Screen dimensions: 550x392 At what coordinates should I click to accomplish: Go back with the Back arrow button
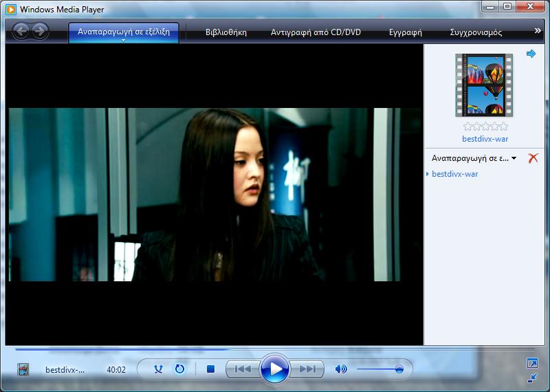(21, 31)
